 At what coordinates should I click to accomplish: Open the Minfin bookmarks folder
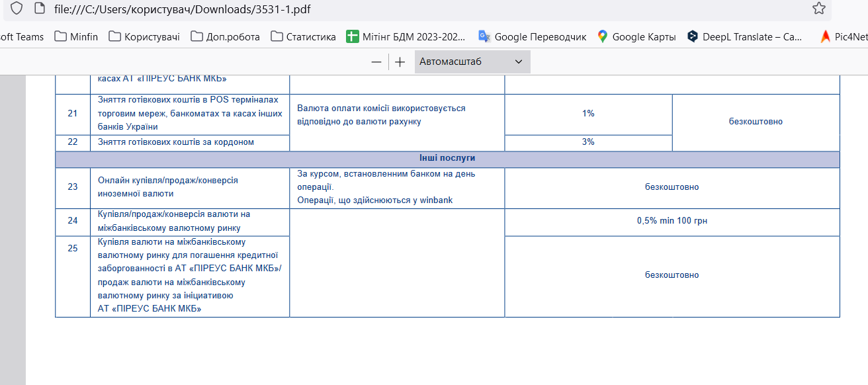(x=76, y=36)
